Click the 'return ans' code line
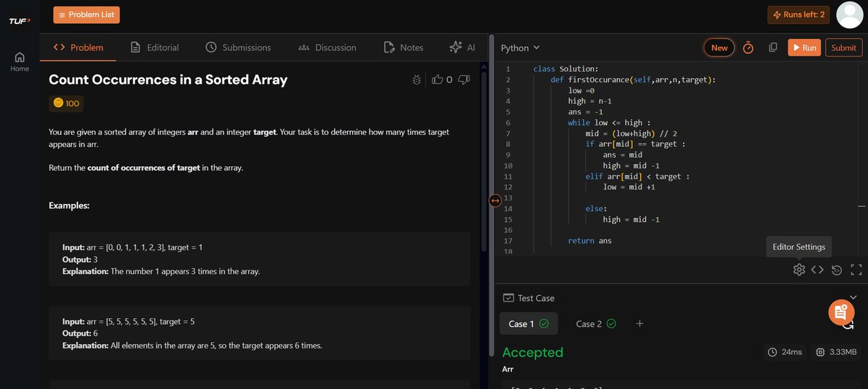Image resolution: width=868 pixels, height=389 pixels. [x=590, y=241]
